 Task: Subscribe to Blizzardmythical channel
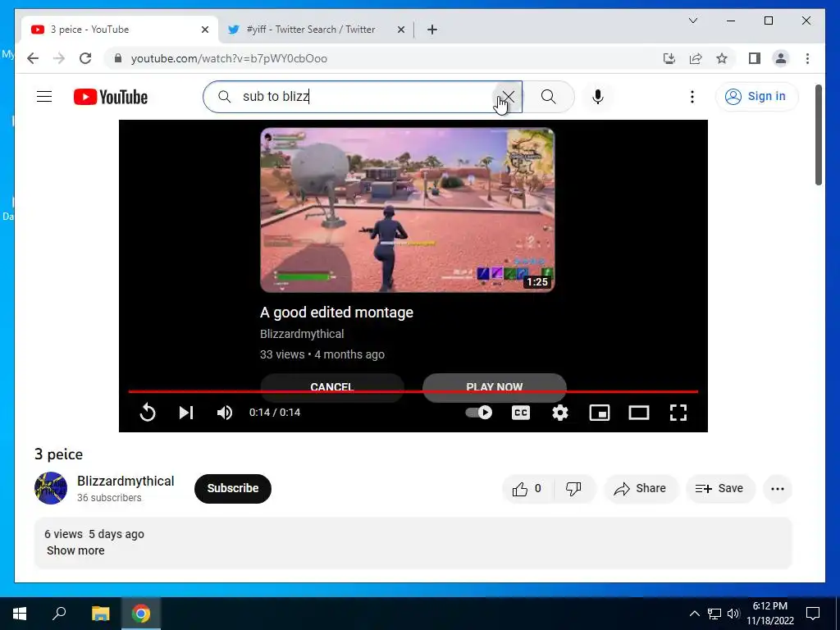233,489
